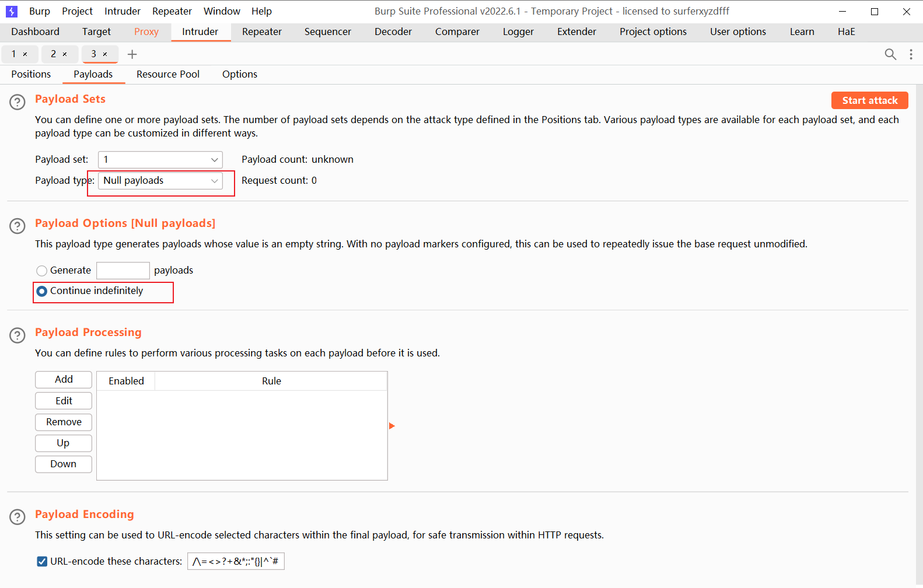This screenshot has width=923, height=588.
Task: Switch to the Positions sub-tab
Action: coord(31,74)
